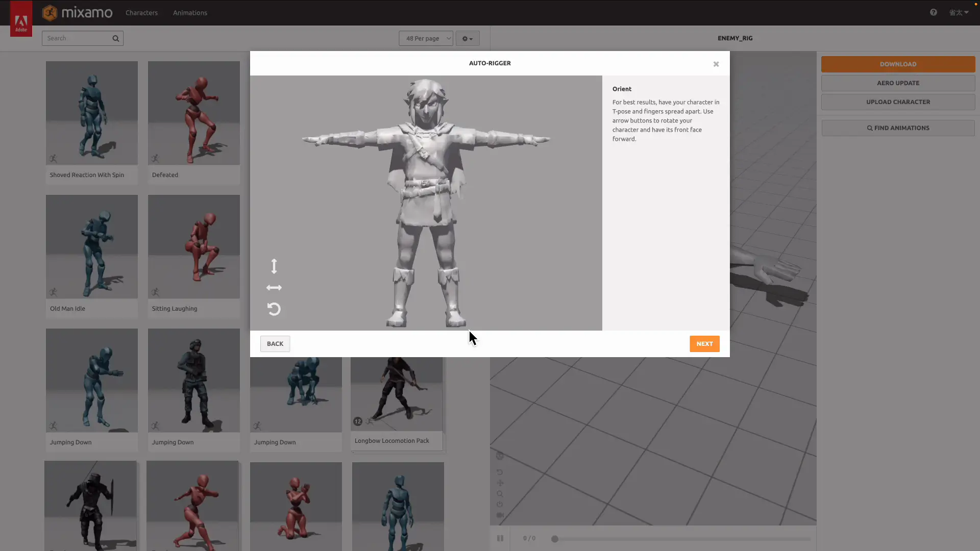Open the gear settings dropdown
980x551 pixels.
pyautogui.click(x=468, y=38)
